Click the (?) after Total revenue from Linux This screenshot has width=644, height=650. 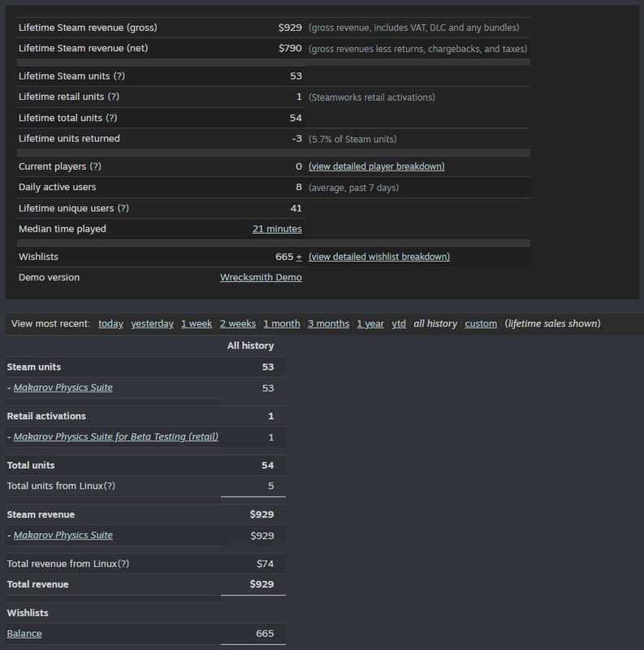123,564
